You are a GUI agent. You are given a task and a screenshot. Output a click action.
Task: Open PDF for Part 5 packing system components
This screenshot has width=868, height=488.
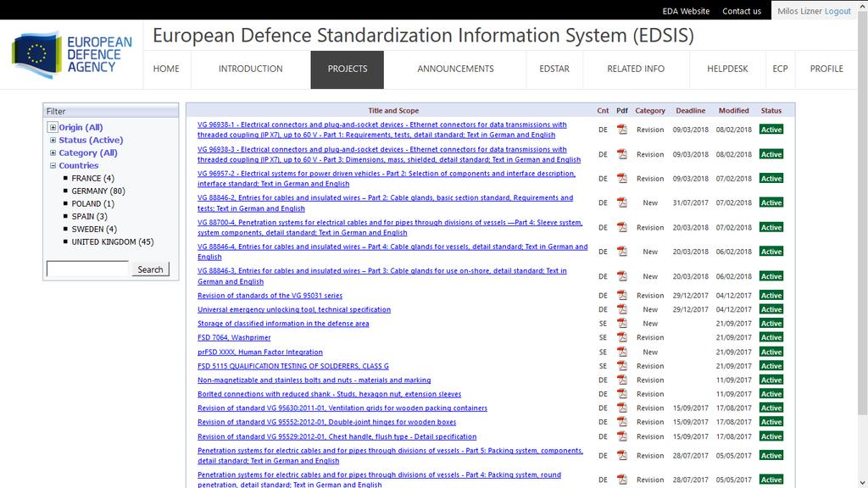[622, 455]
